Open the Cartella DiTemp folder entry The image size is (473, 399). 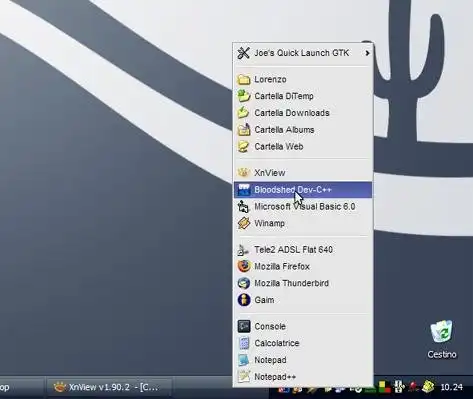303,96
